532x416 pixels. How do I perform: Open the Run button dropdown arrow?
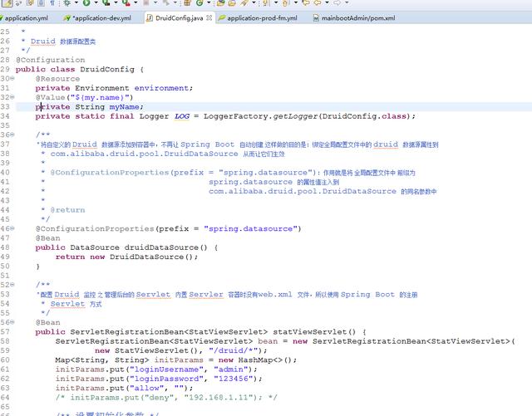coord(96,4)
